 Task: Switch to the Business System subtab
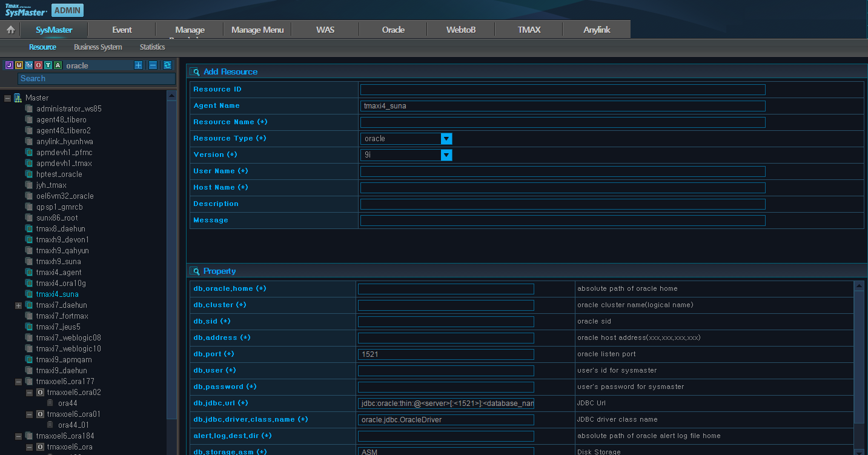[98, 47]
